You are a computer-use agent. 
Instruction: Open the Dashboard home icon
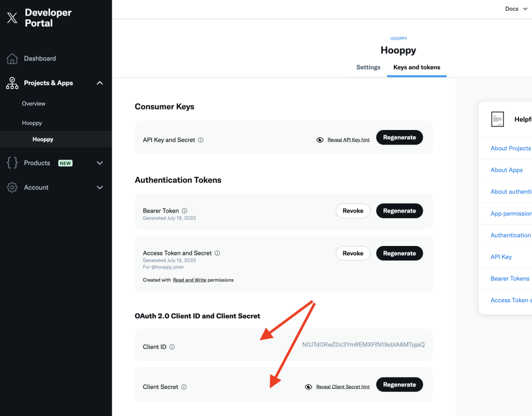[12, 59]
